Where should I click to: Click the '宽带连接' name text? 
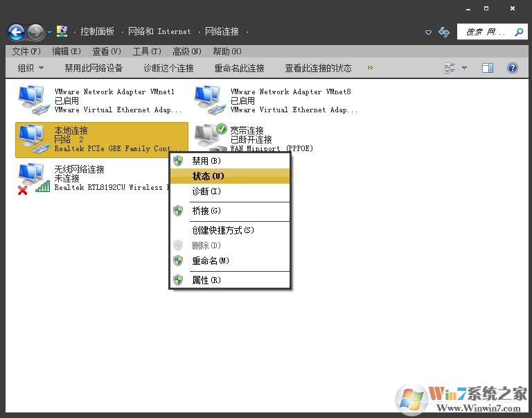[247, 130]
